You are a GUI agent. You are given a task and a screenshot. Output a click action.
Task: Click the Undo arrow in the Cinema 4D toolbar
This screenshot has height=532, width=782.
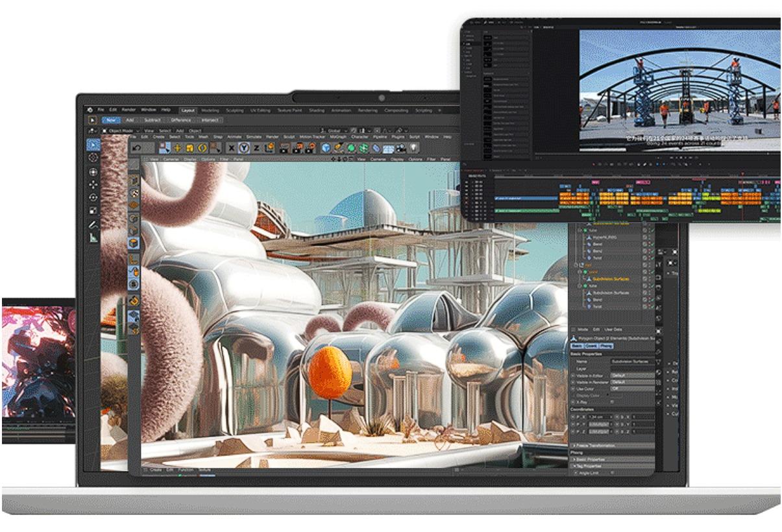(138, 148)
